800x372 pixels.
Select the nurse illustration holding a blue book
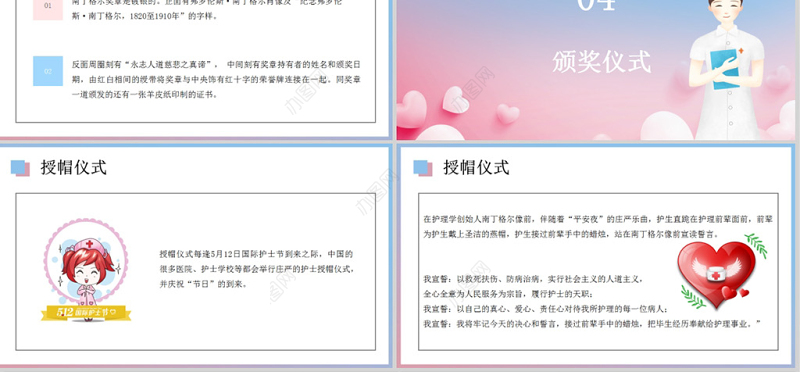coord(726,69)
